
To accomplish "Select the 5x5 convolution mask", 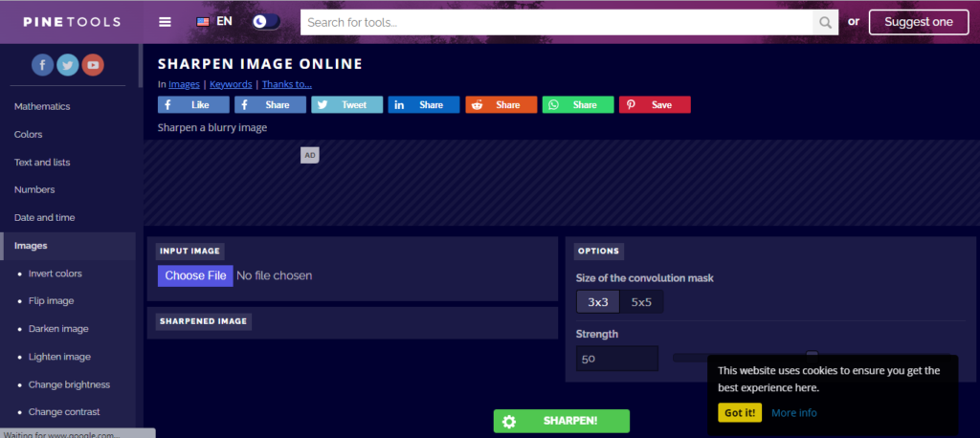I will point(641,302).
